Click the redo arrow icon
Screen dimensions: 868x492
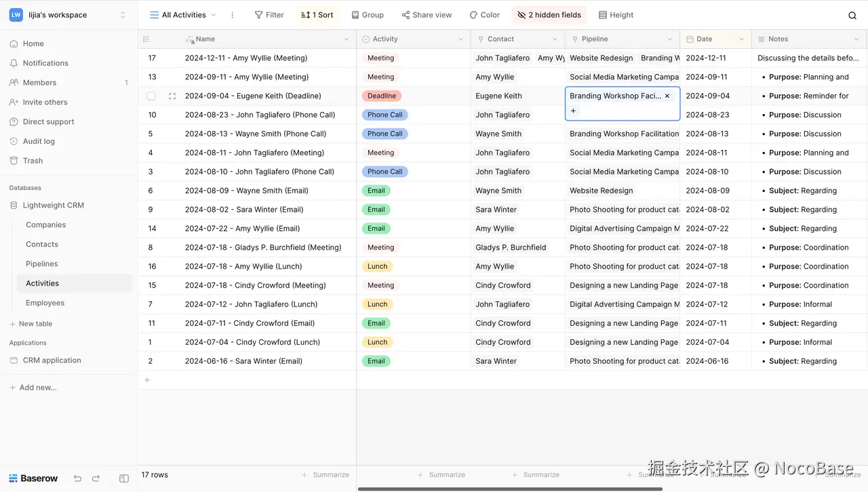tap(96, 478)
